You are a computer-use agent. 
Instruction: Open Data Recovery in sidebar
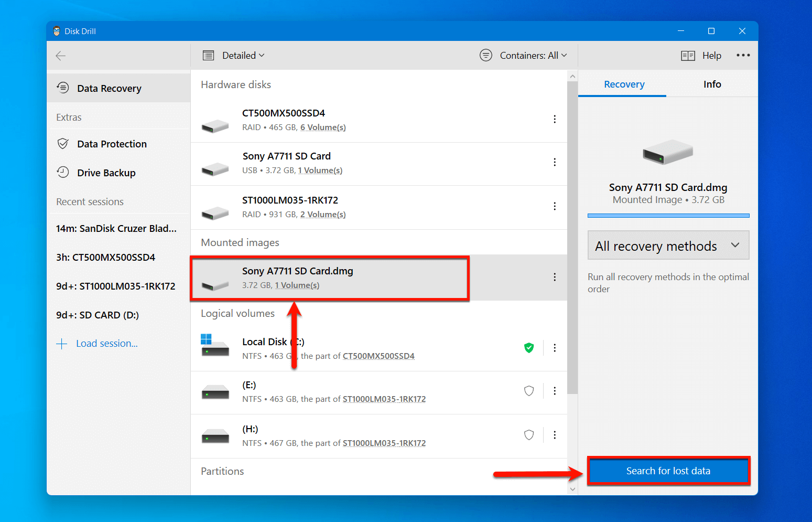118,88
